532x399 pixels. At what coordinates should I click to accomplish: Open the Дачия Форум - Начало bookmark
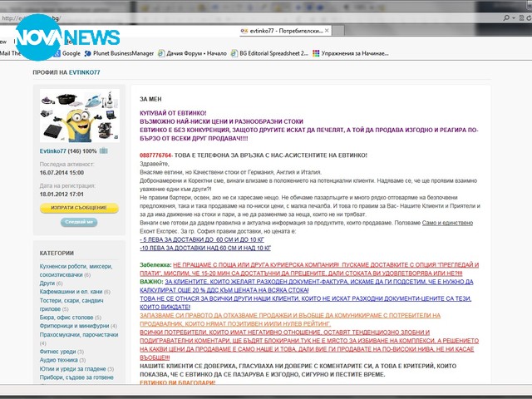[x=192, y=53]
